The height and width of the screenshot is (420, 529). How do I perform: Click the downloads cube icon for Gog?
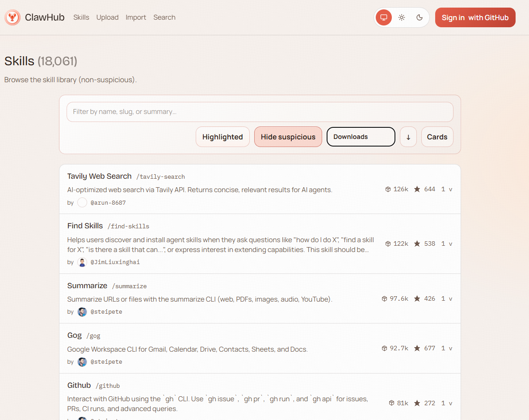384,348
